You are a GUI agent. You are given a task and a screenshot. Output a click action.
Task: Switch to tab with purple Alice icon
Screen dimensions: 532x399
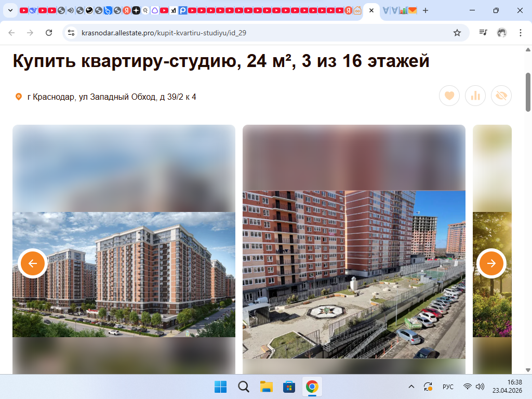point(155,10)
